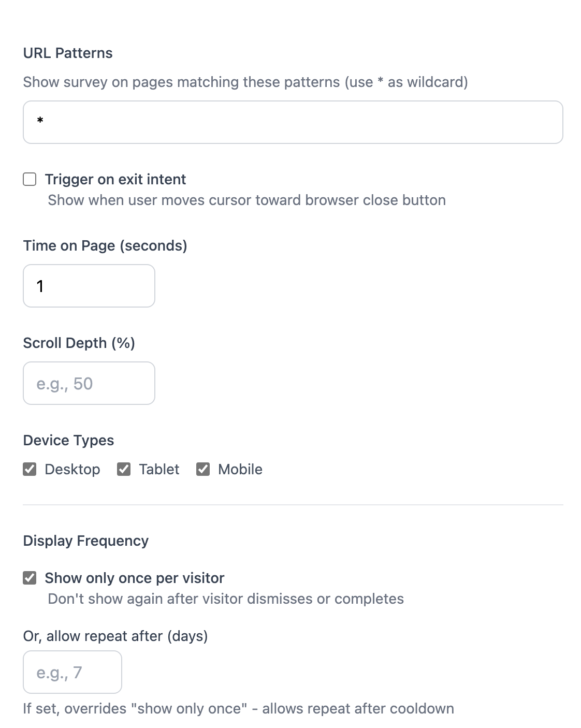This screenshot has height=728, width=581.
Task: Click the wildcard pattern hint text
Action: 245,82
